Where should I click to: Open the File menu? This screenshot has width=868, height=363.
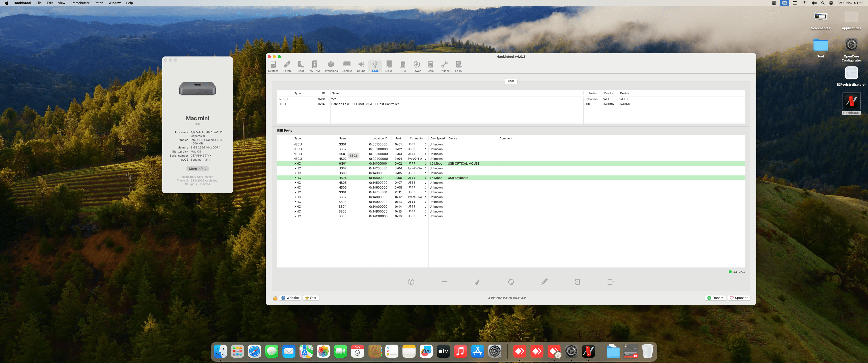(39, 3)
